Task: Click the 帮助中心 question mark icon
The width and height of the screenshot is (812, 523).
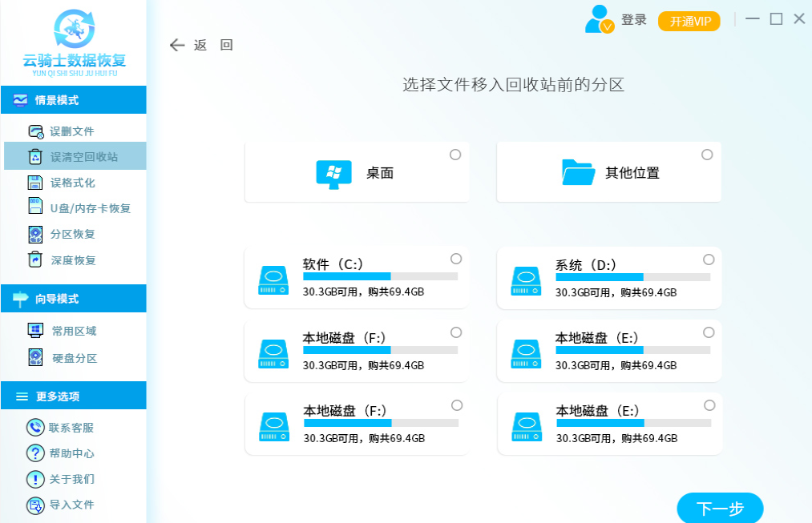Action: click(35, 453)
